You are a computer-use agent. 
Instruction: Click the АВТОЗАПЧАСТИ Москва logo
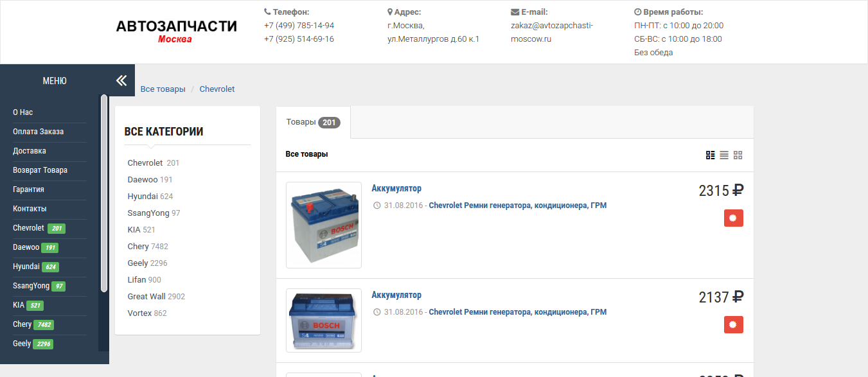click(176, 31)
